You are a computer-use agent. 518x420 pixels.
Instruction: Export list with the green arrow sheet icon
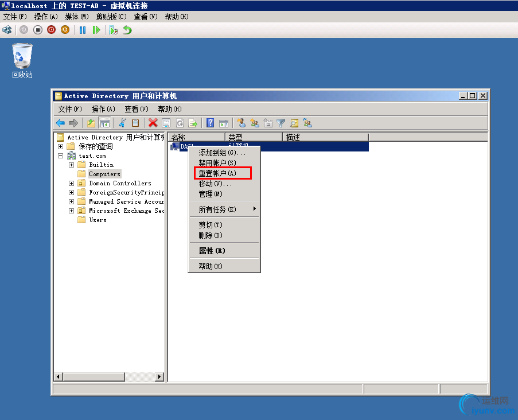193,123
